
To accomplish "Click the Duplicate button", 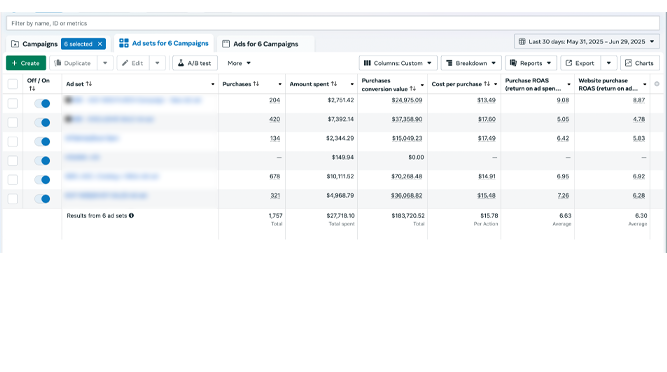I will (73, 63).
